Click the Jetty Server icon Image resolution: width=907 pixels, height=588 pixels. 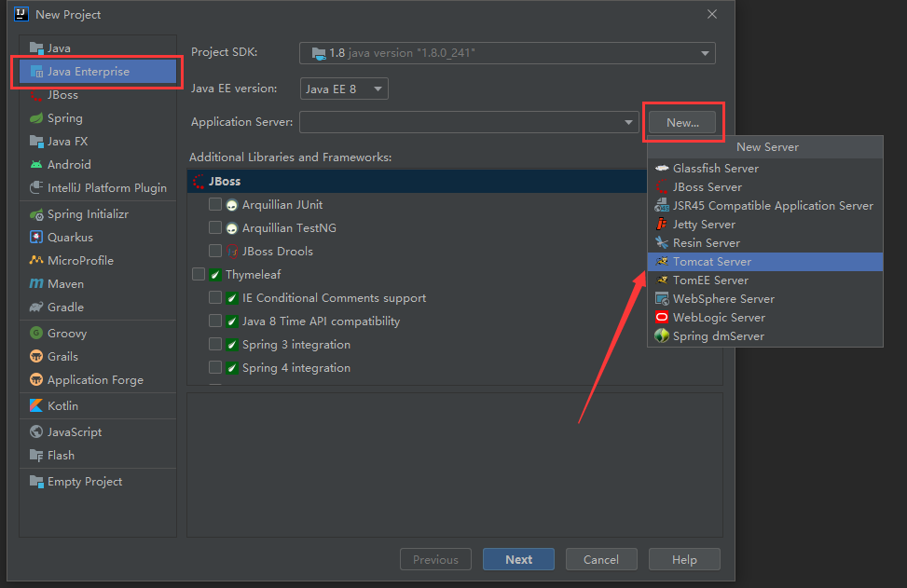point(662,225)
